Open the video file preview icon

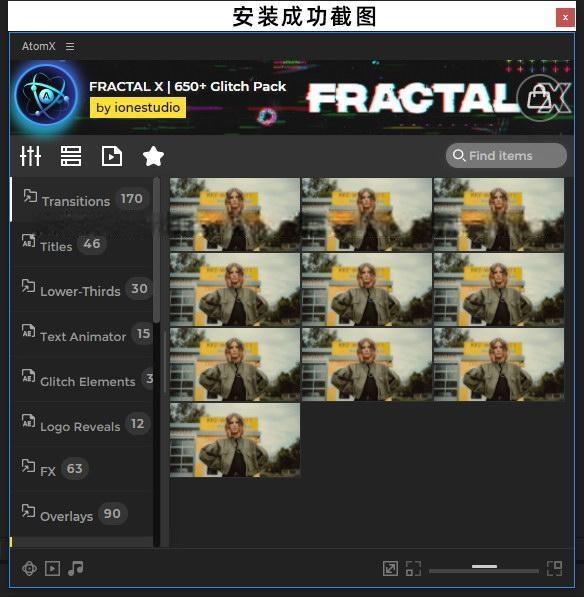(x=112, y=156)
